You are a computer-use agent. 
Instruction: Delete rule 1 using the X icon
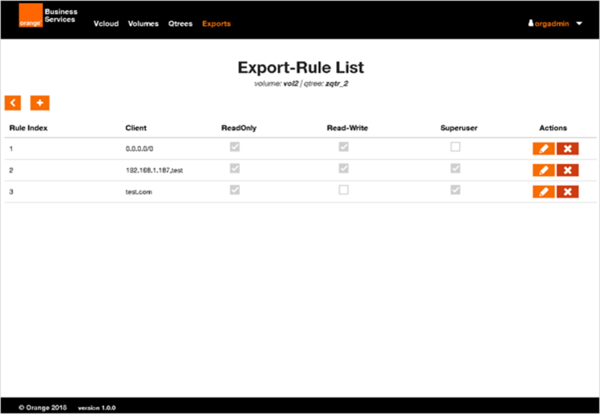pyautogui.click(x=567, y=149)
